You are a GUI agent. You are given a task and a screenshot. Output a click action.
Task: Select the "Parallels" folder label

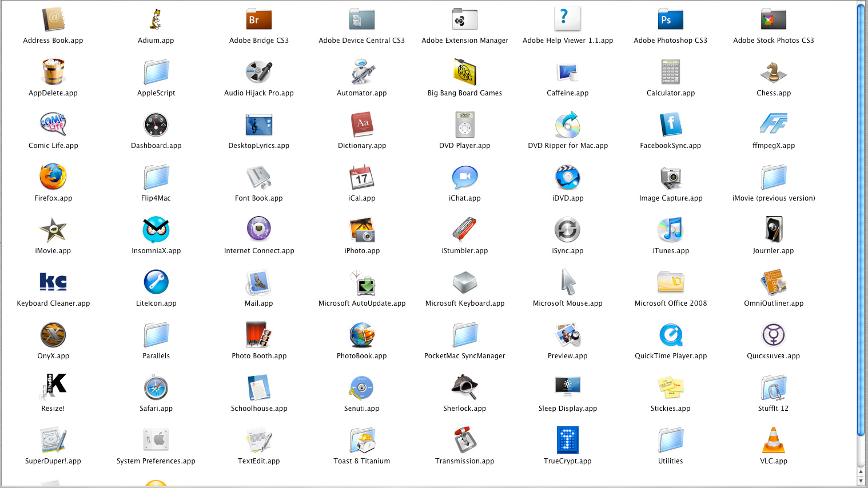tap(156, 356)
